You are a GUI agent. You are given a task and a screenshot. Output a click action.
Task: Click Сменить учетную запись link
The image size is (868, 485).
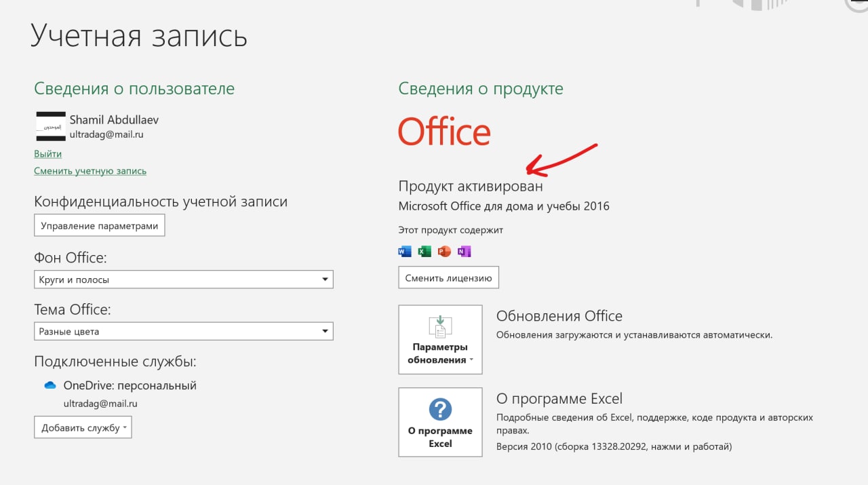pyautogui.click(x=90, y=171)
